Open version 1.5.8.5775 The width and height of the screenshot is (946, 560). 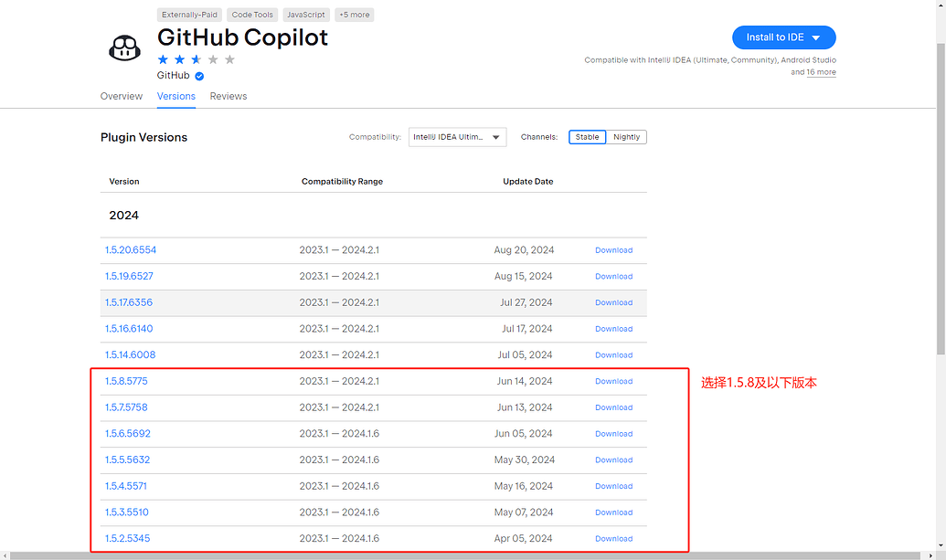(x=126, y=381)
